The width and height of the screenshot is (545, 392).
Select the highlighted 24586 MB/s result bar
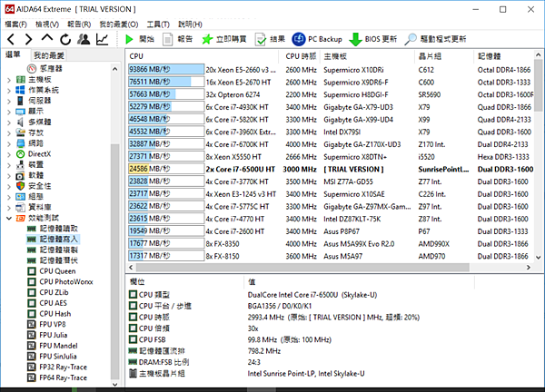166,169
